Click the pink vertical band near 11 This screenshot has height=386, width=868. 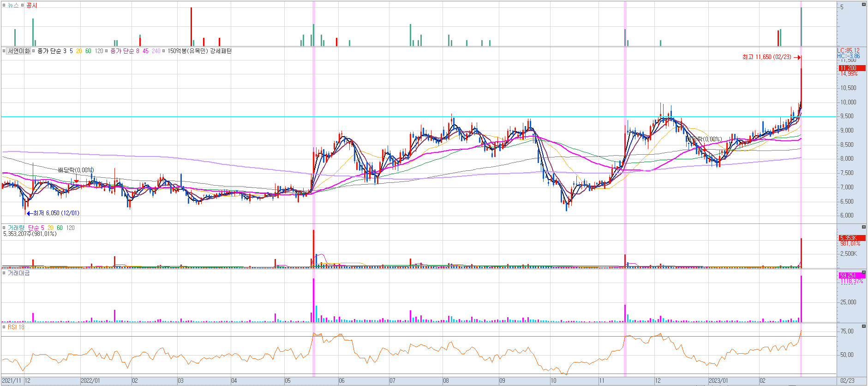(x=625, y=139)
